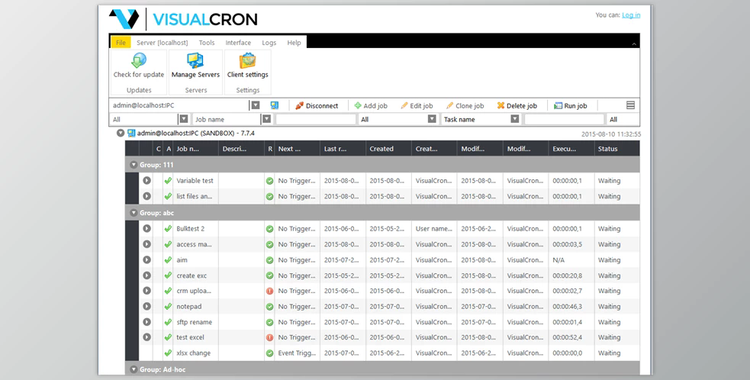Click the task name filter text field

564,119
